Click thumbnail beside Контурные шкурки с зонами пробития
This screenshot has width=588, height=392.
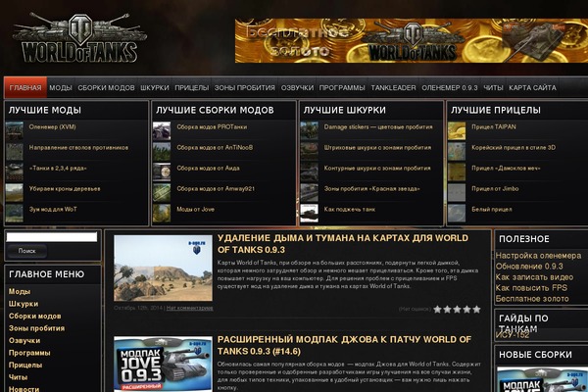(x=310, y=171)
